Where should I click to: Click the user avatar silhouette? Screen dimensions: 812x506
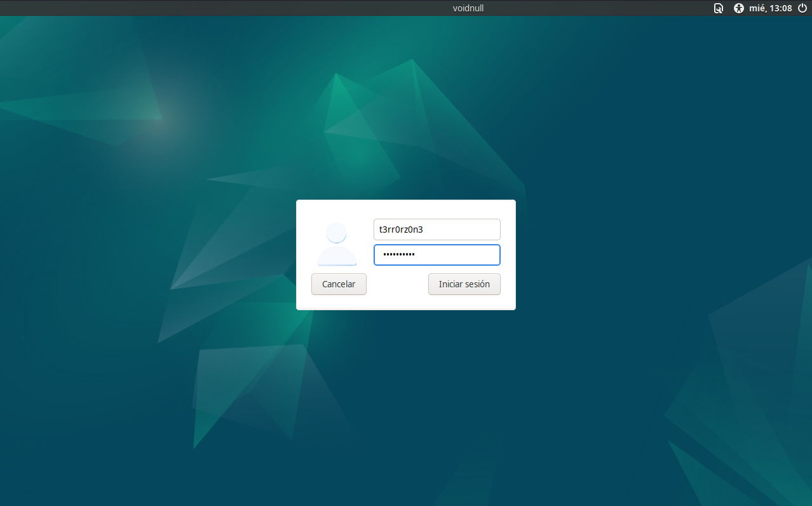tap(337, 244)
